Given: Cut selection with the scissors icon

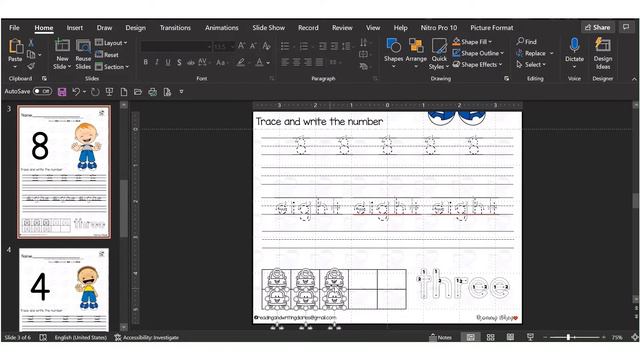Looking at the screenshot, I should (31, 42).
